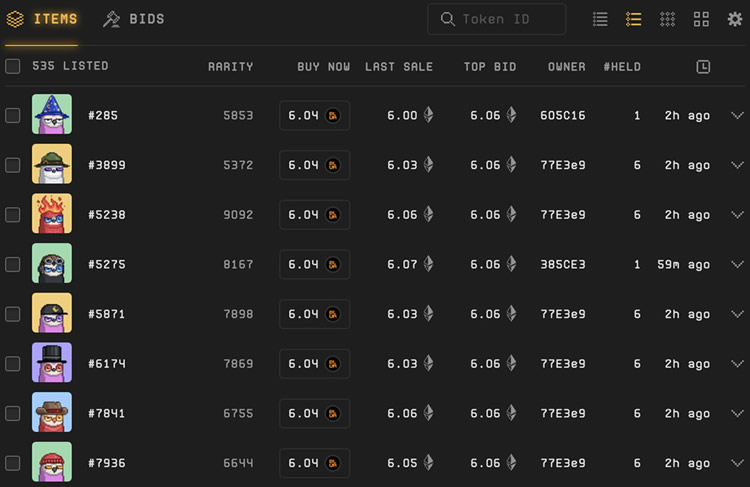Open the settings gear icon

[x=735, y=19]
